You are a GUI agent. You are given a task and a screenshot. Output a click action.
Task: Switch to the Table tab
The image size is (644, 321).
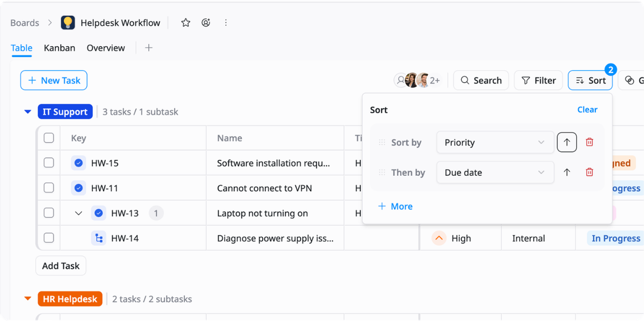[x=22, y=48]
